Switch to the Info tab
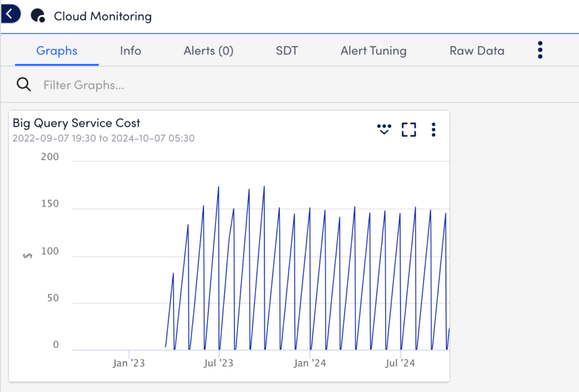This screenshot has width=579, height=392. click(x=131, y=50)
